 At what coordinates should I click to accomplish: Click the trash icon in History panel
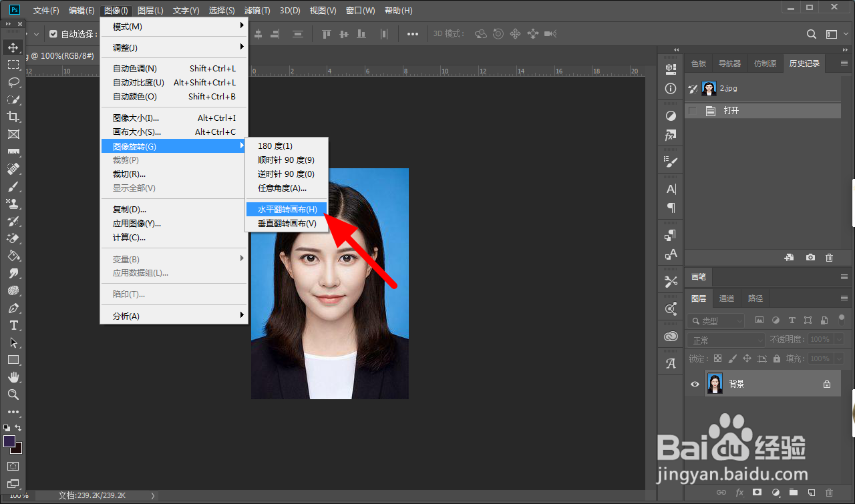829,257
